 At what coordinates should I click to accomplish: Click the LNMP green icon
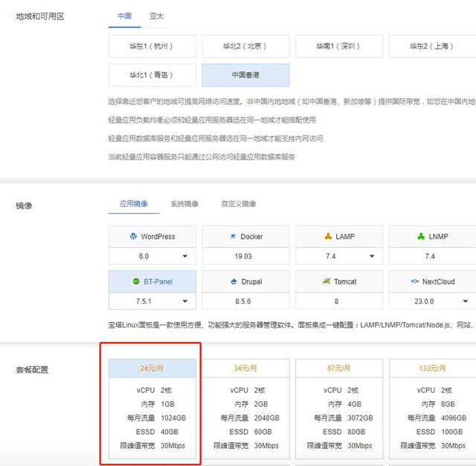(422, 236)
